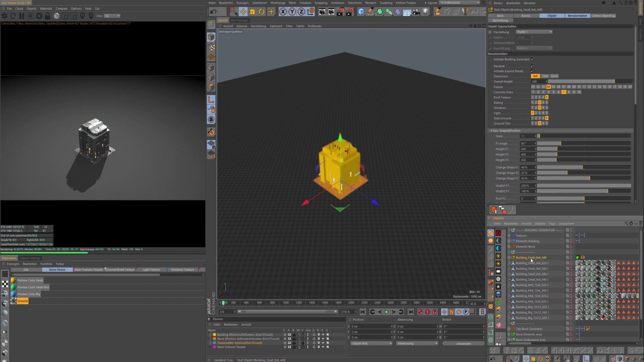Open the cube primitive icon in the toolbar

[x=361, y=12]
